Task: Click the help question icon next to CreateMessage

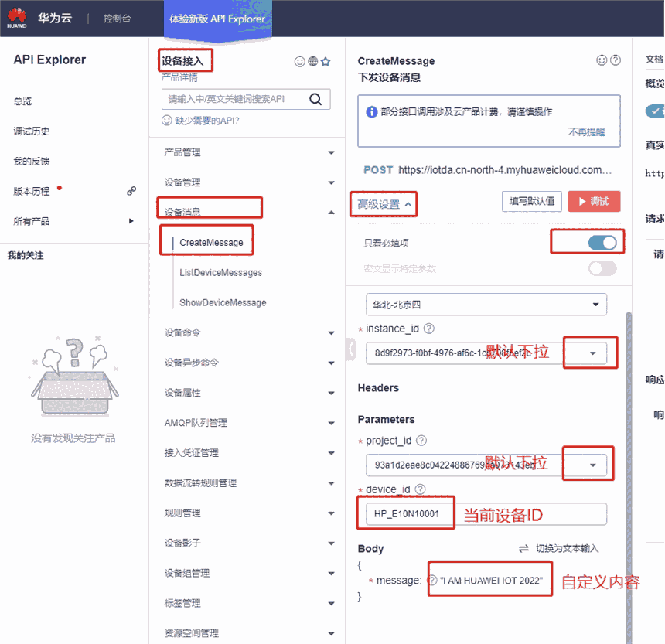Action: 616,60
